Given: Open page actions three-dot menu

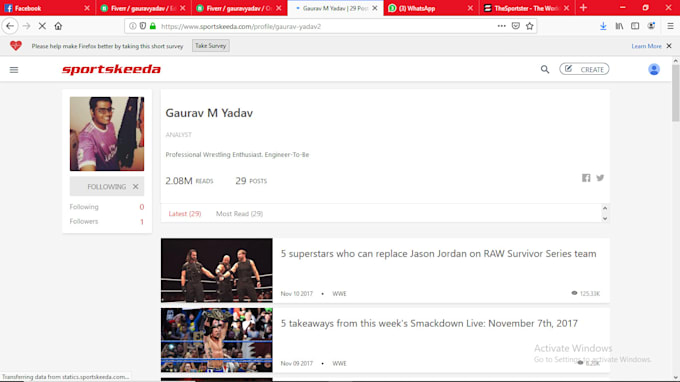Looking at the screenshot, I should [x=502, y=26].
